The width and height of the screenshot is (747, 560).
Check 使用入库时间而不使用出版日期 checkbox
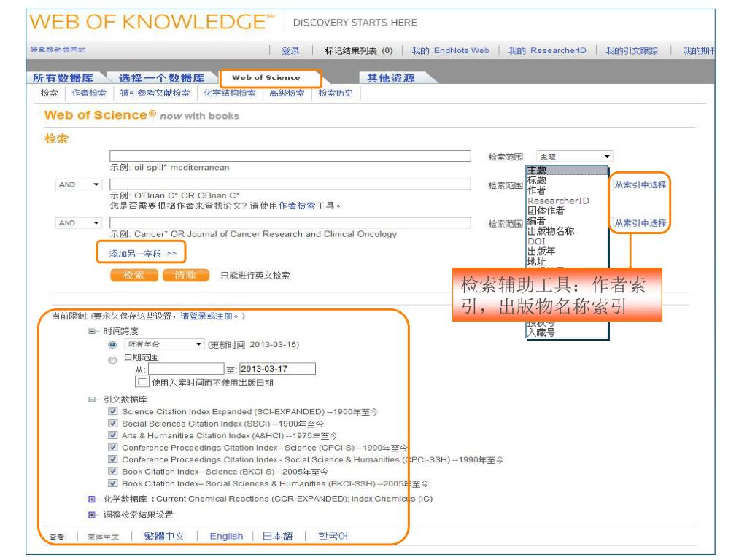point(142,381)
